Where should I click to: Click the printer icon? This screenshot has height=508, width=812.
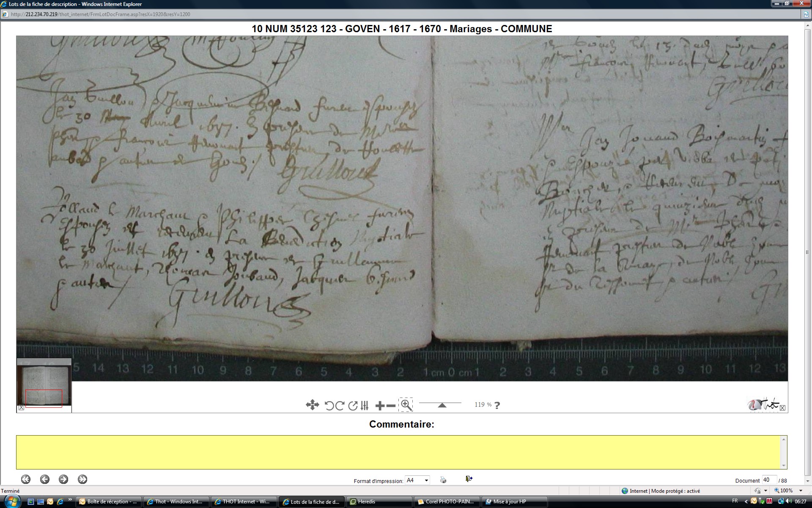pyautogui.click(x=443, y=480)
